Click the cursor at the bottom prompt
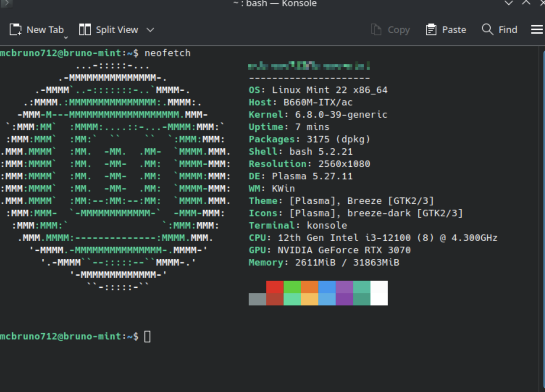Screen dimensions: 545x392 click(147, 337)
